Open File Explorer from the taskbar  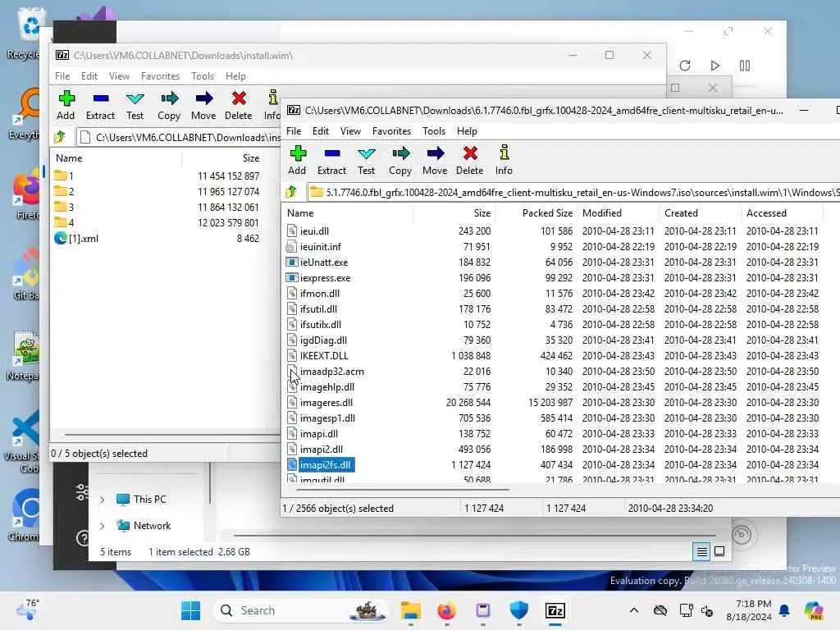pyautogui.click(x=410, y=610)
